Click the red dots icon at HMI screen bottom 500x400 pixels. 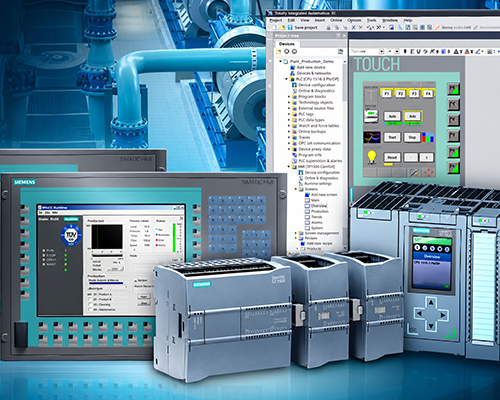428,172
